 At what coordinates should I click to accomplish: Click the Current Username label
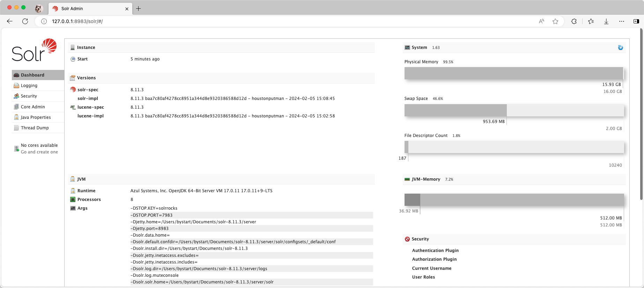point(432,268)
